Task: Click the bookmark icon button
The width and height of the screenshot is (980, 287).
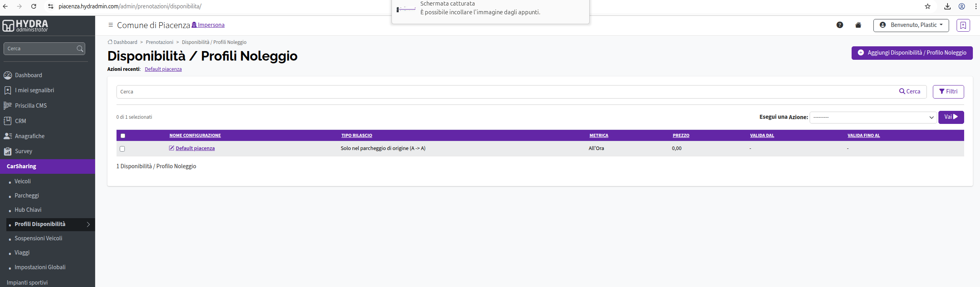Action: click(963, 25)
